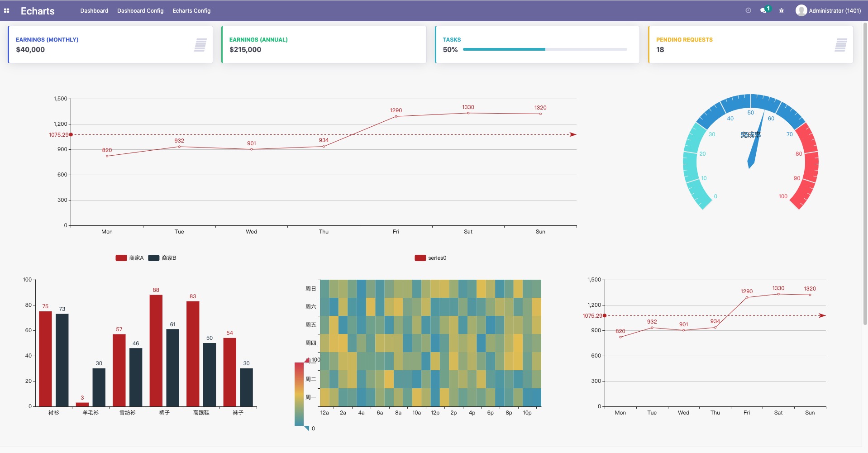
Task: Click the red 80 to 100 gauge arc segment
Action: pyautogui.click(x=810, y=166)
